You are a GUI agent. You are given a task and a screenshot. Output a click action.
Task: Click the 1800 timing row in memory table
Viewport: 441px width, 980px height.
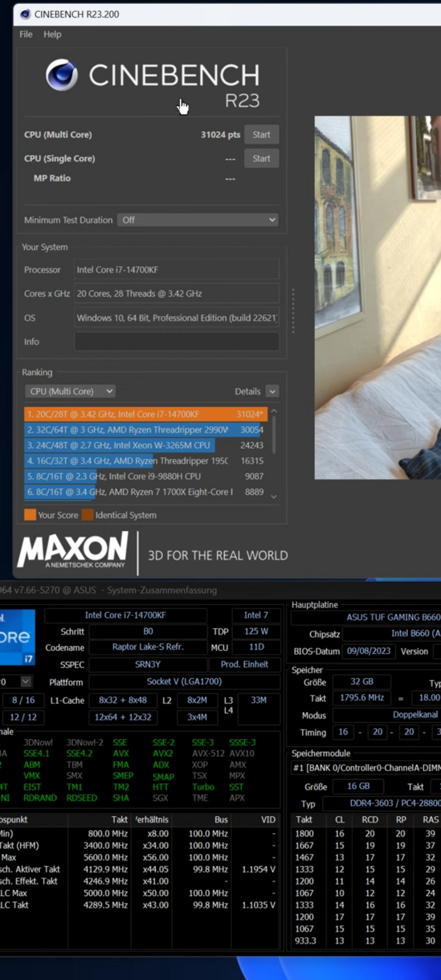366,833
